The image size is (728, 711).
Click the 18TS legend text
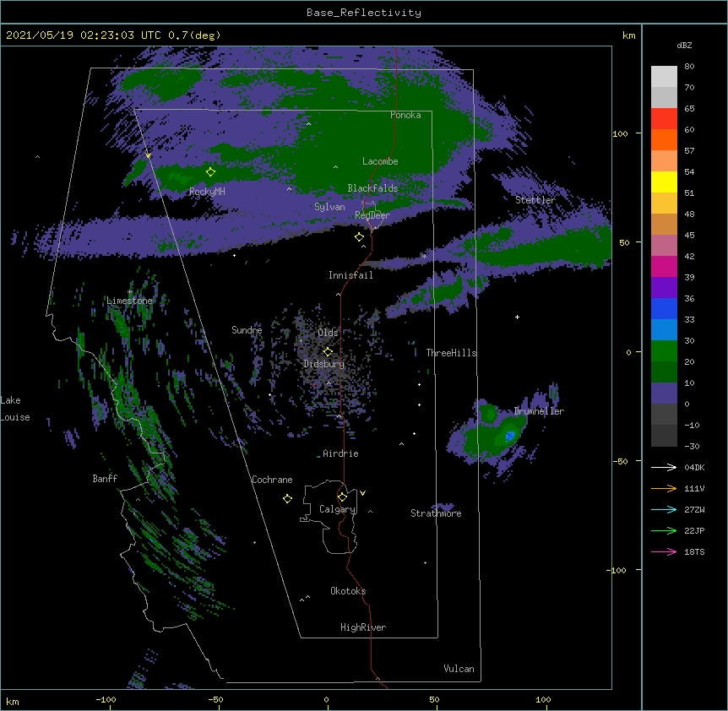pyautogui.click(x=694, y=551)
